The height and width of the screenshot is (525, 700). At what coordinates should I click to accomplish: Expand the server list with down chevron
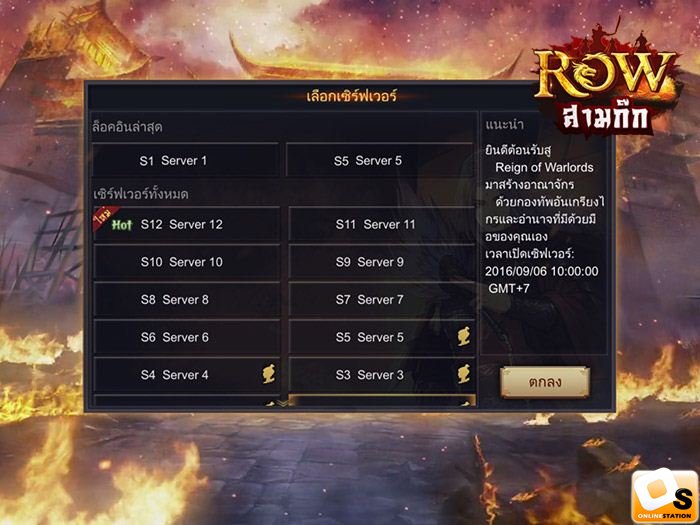coord(283,403)
